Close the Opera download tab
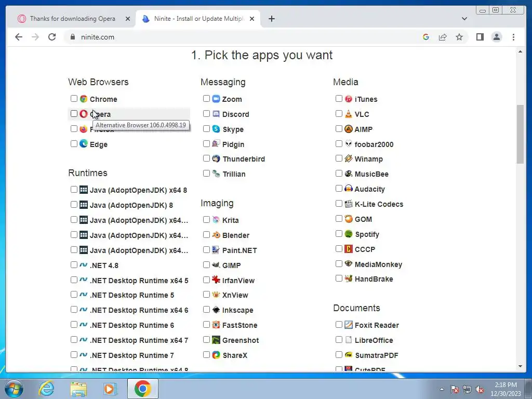 click(x=128, y=19)
